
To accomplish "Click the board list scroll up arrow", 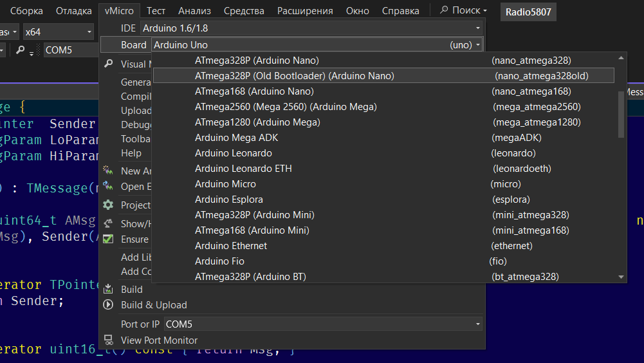I will [x=621, y=58].
